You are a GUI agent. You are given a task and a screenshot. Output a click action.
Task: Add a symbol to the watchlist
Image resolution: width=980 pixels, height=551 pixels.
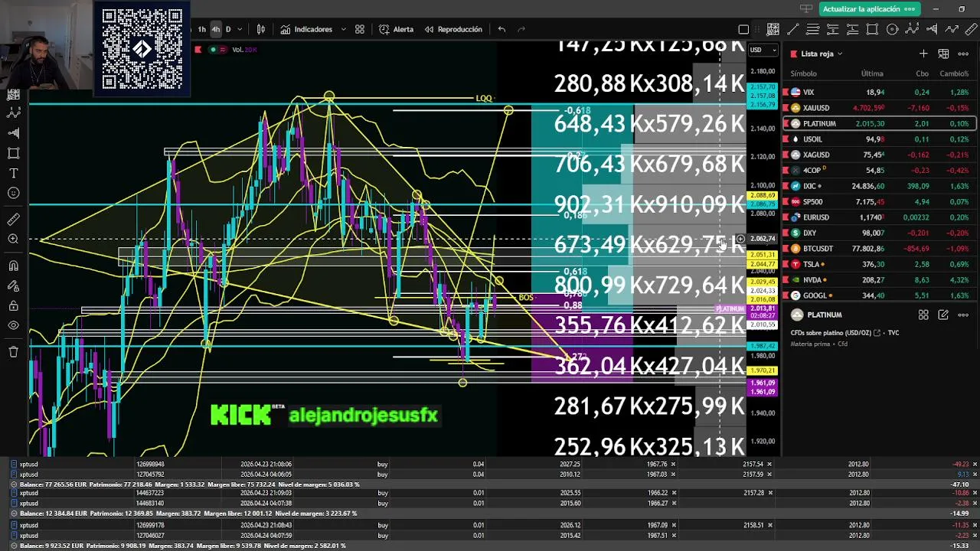tap(923, 54)
